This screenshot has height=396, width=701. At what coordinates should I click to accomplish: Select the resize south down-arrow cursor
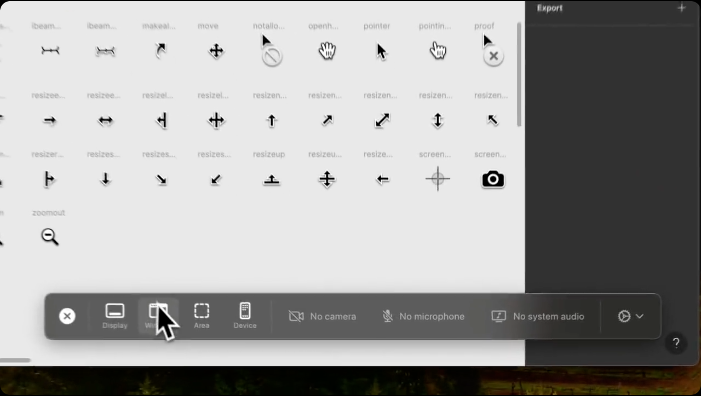coord(106,179)
